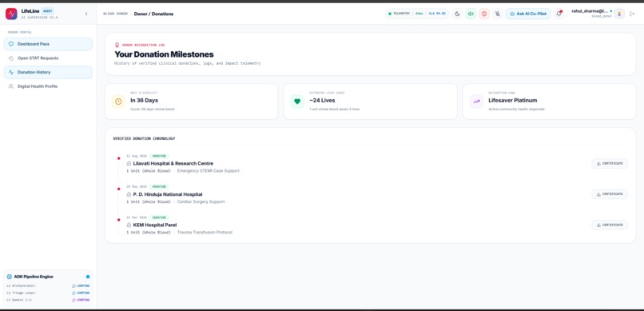Click the 'In 36 Days' eligibility value
644x311 pixels.
(144, 100)
